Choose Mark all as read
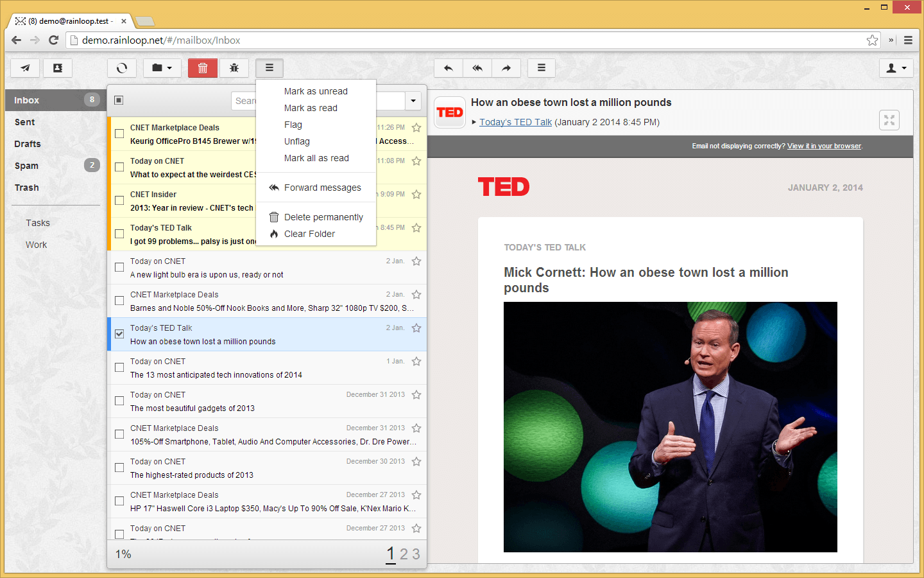 316,158
